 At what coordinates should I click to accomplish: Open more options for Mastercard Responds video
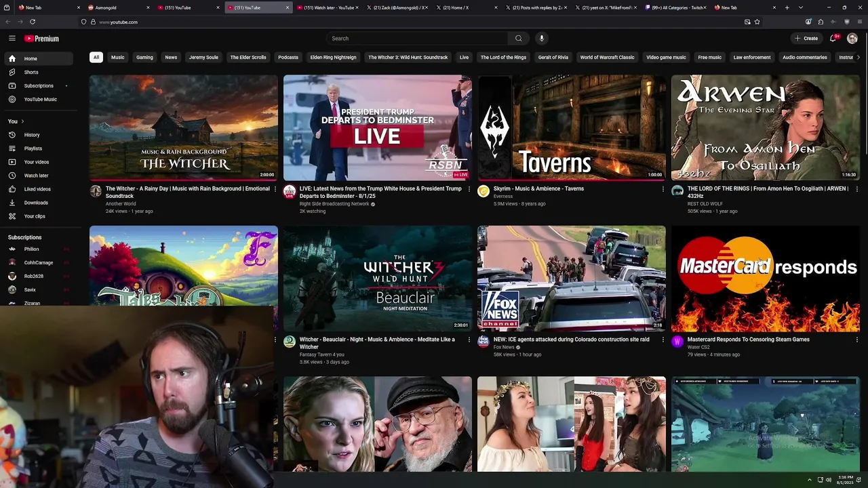coord(856,340)
